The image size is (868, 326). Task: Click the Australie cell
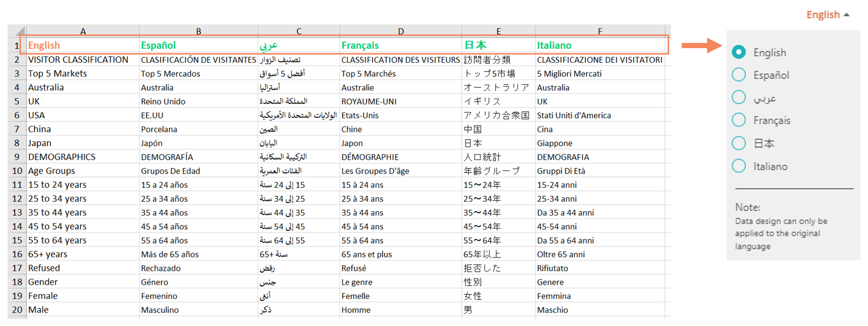(401, 87)
